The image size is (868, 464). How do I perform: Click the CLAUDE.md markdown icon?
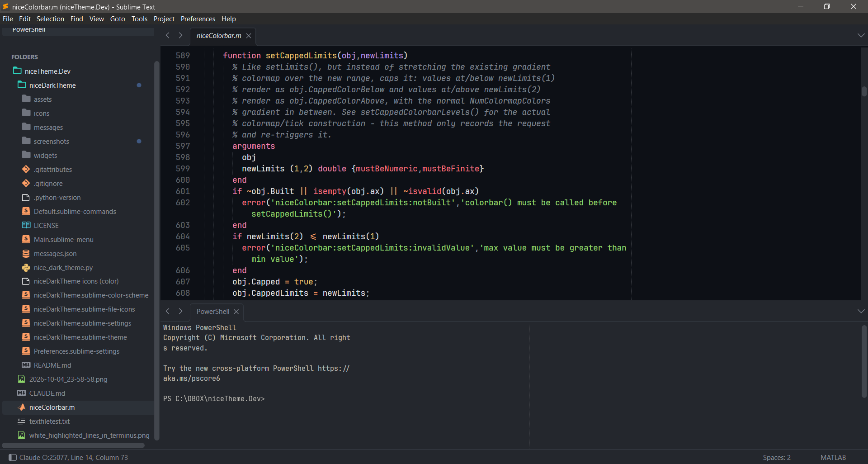click(22, 393)
